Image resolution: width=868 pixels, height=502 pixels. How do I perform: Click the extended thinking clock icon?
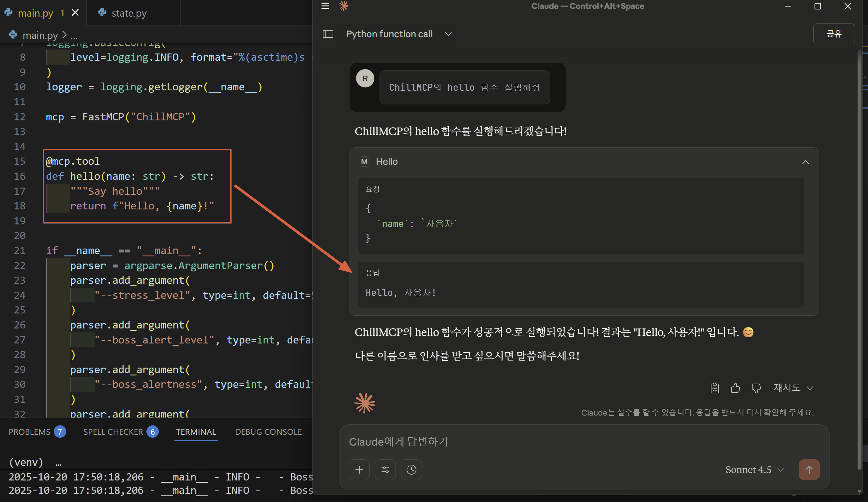click(411, 470)
